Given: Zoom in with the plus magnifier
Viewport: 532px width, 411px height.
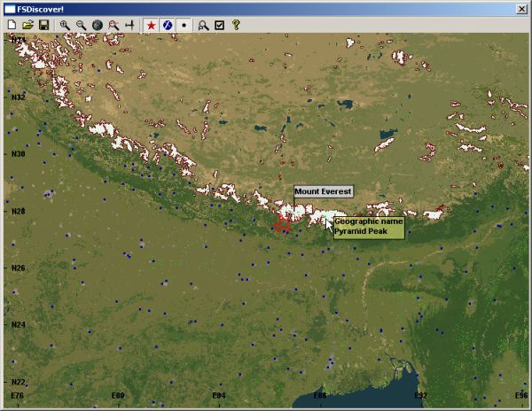Looking at the screenshot, I should tap(65, 26).
